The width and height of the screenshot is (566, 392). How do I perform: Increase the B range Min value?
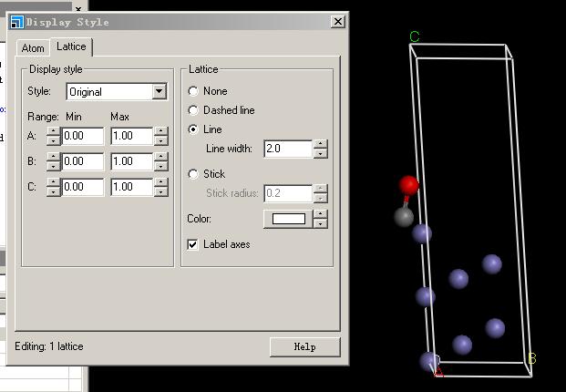pyautogui.click(x=54, y=157)
